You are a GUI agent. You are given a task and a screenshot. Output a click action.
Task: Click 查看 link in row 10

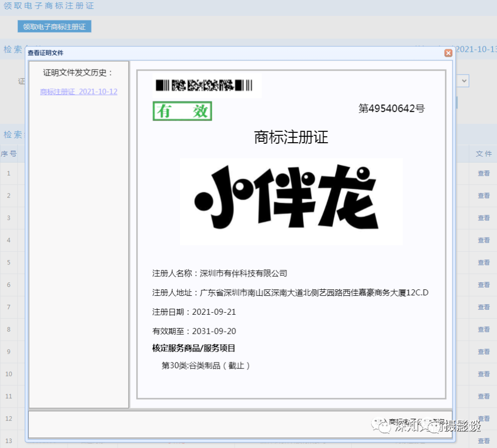484,374
